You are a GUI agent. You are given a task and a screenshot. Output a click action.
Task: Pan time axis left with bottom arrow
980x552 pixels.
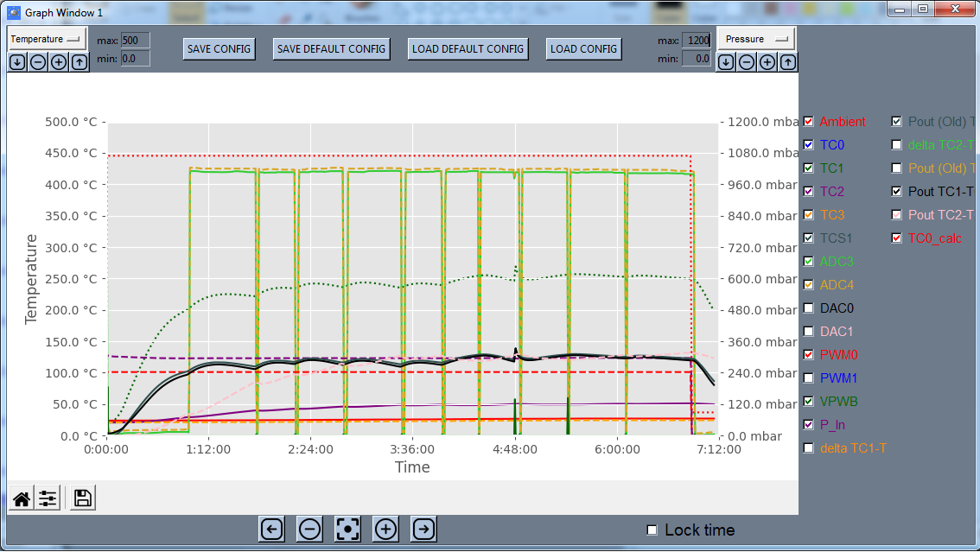(x=271, y=529)
